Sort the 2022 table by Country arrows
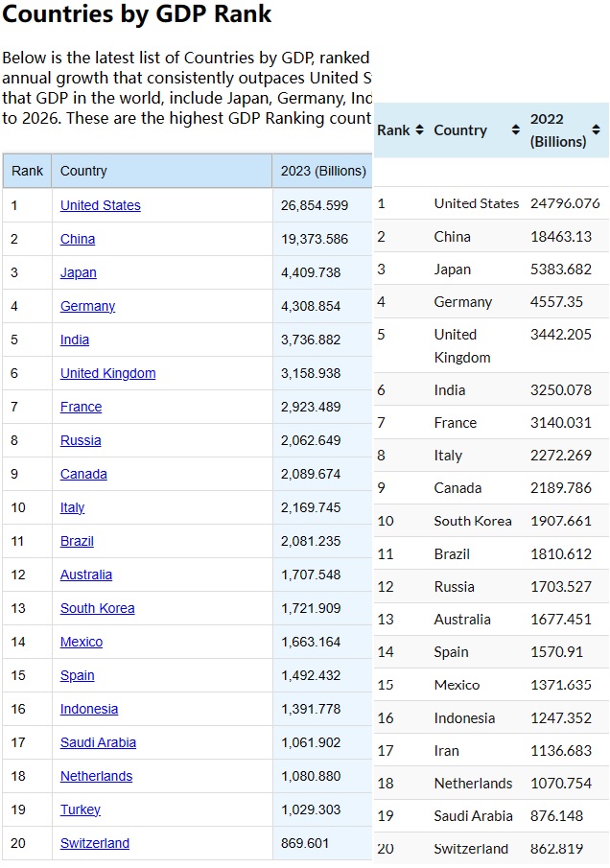Image resolution: width=610 pixels, height=868 pixels. (x=516, y=130)
